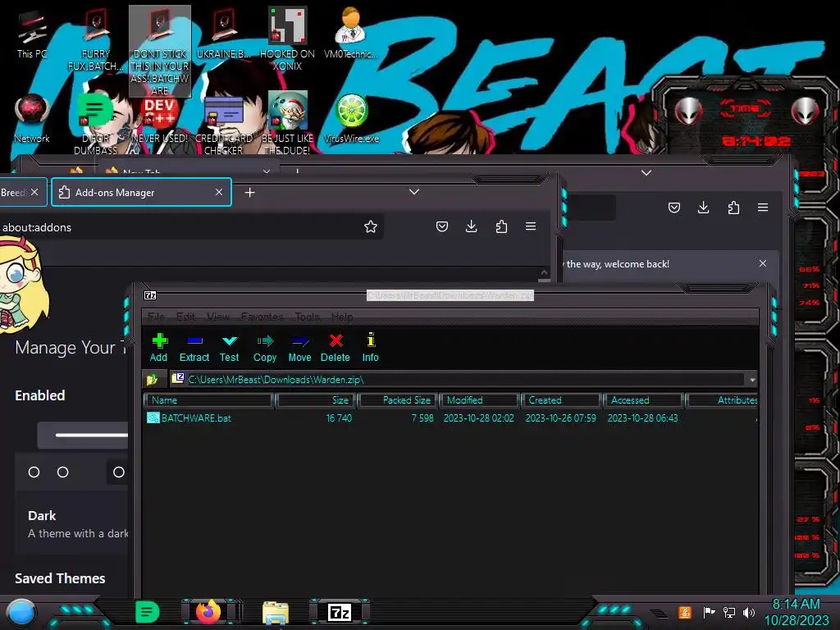
Task: Go up one folder level in 7-Zip
Action: click(x=153, y=379)
